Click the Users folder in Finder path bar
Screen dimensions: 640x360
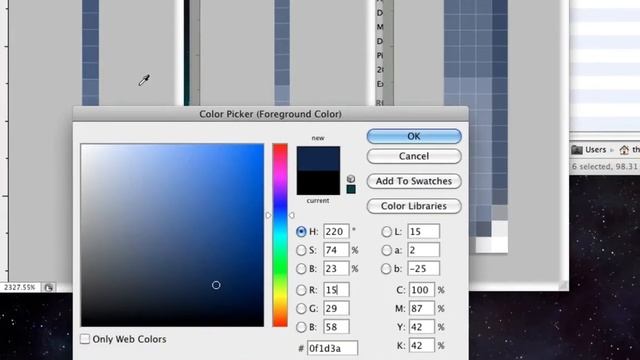(x=589, y=150)
